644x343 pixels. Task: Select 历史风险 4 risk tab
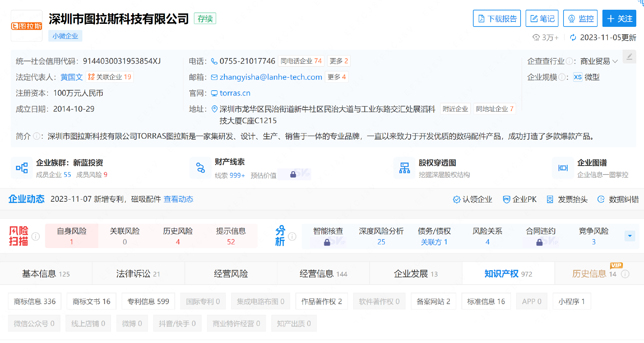coord(178,236)
